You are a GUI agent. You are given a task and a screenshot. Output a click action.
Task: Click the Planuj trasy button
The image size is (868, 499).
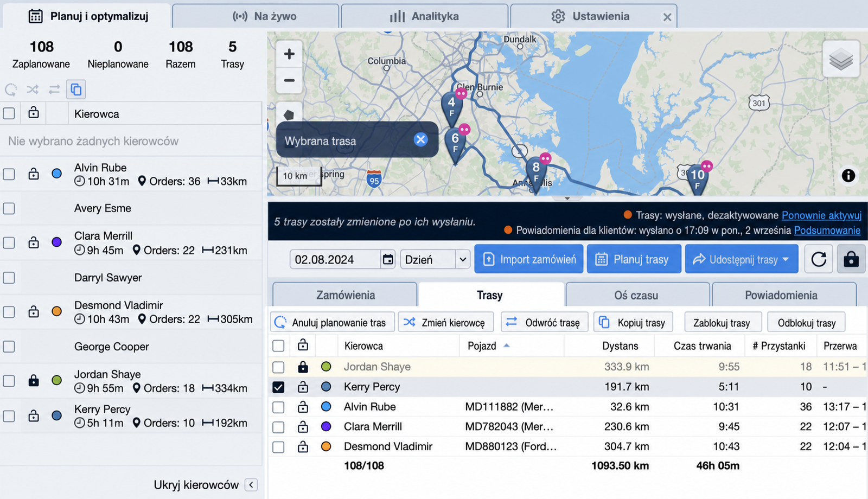(x=634, y=259)
